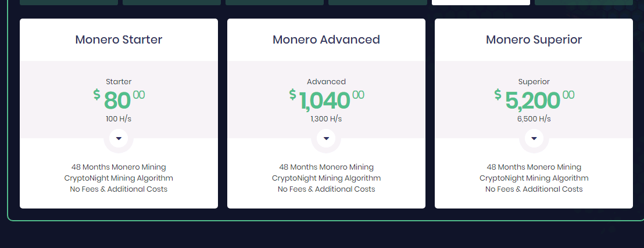
Task: Click the 6,500 H/s hashrate label
Action: pyautogui.click(x=534, y=119)
